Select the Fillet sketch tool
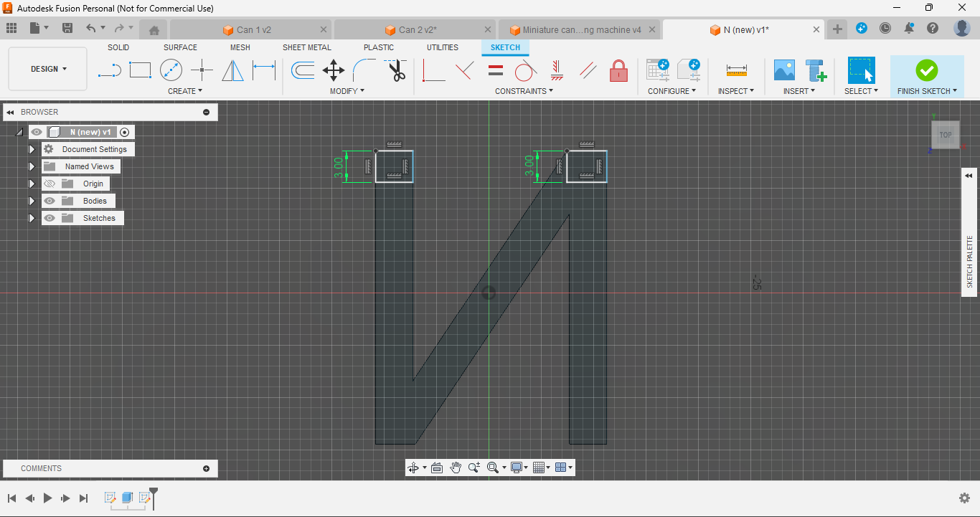This screenshot has width=980, height=517. [x=364, y=70]
